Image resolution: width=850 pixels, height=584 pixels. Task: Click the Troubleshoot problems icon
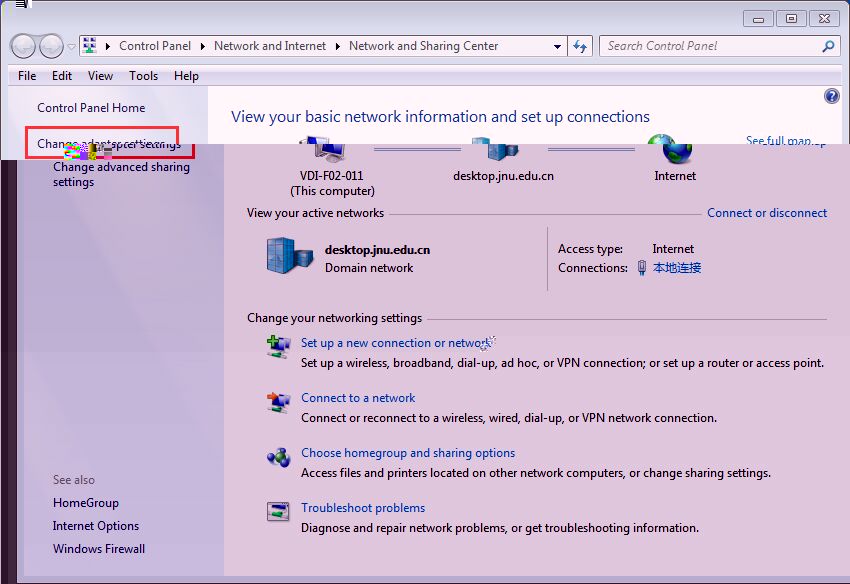click(x=278, y=511)
